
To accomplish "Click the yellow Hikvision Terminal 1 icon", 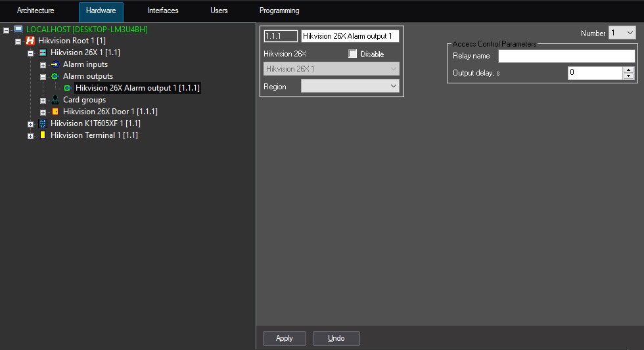I will [43, 135].
